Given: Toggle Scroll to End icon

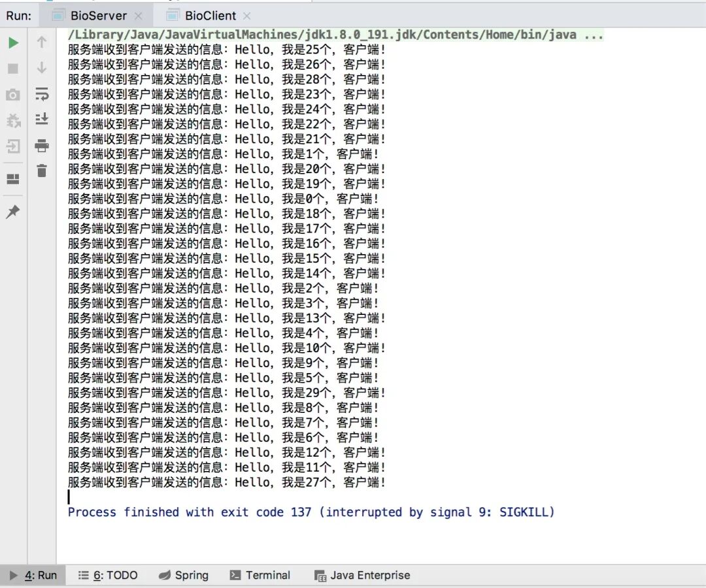Looking at the screenshot, I should [x=42, y=119].
